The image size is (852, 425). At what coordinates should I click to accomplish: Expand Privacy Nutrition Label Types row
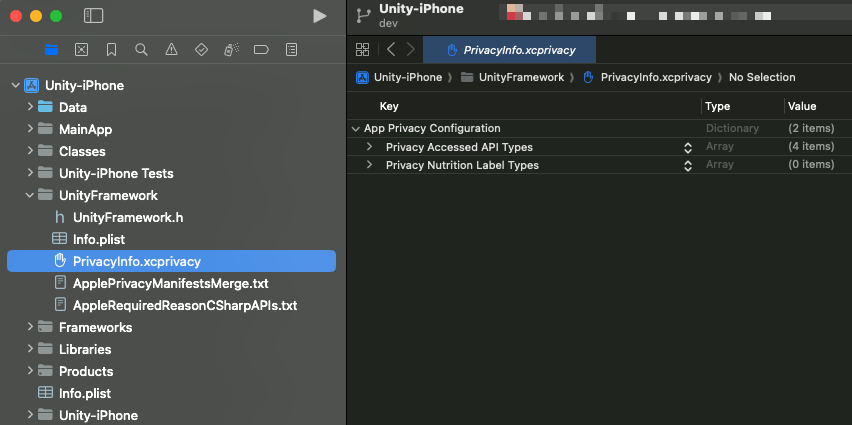coord(369,165)
